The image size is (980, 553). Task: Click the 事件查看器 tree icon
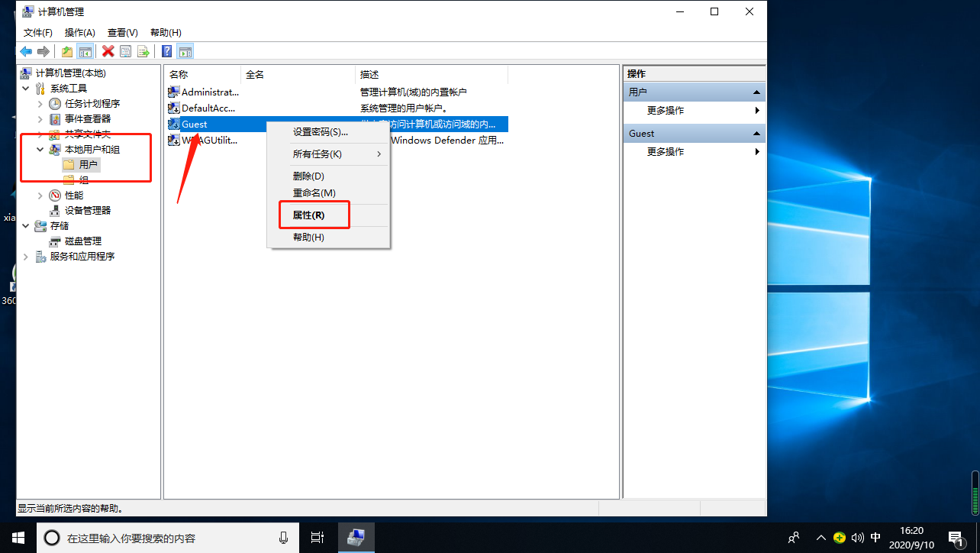(x=55, y=119)
